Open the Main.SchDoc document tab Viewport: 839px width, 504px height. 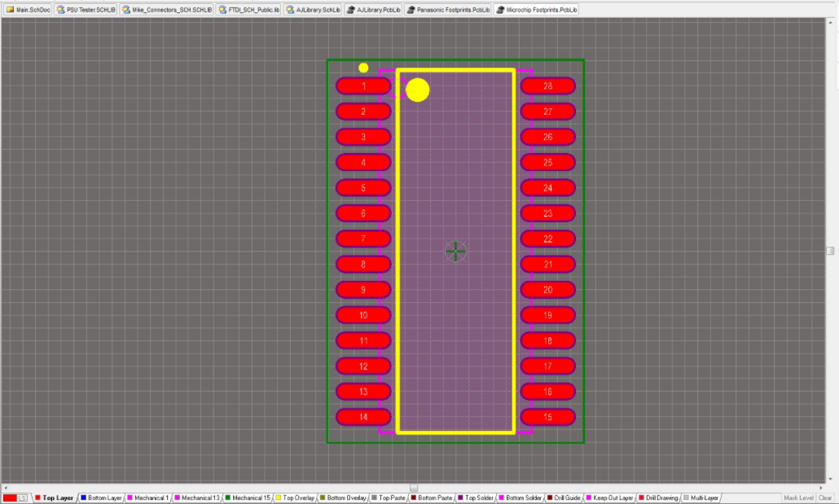tap(29, 9)
